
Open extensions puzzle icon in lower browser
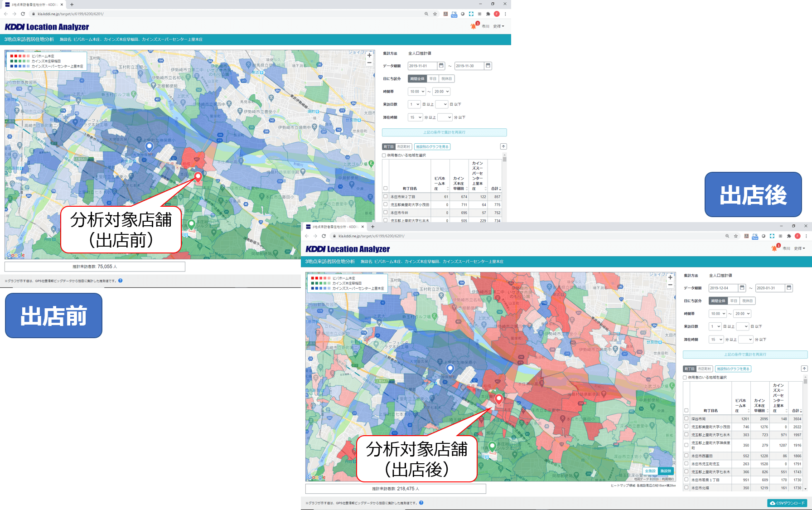click(x=789, y=236)
